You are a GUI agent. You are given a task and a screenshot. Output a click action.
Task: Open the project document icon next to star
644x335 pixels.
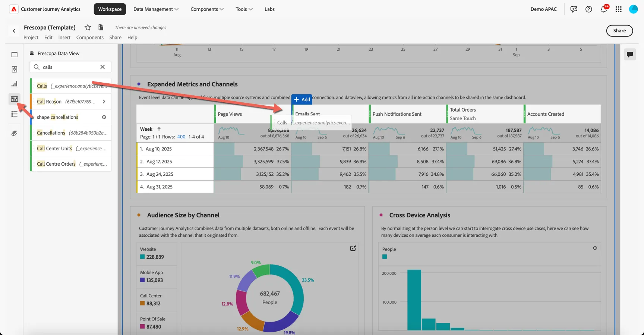coord(101,27)
